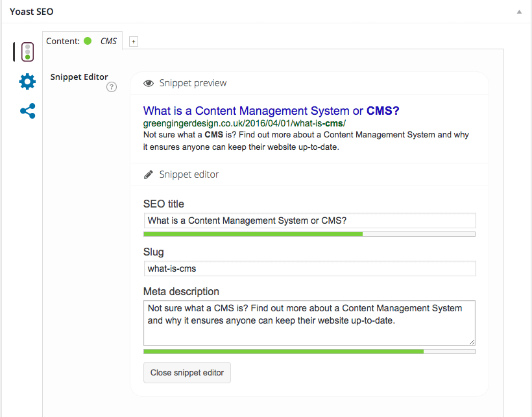Open the advanced settings gear tab
532x417 pixels.
[x=27, y=82]
